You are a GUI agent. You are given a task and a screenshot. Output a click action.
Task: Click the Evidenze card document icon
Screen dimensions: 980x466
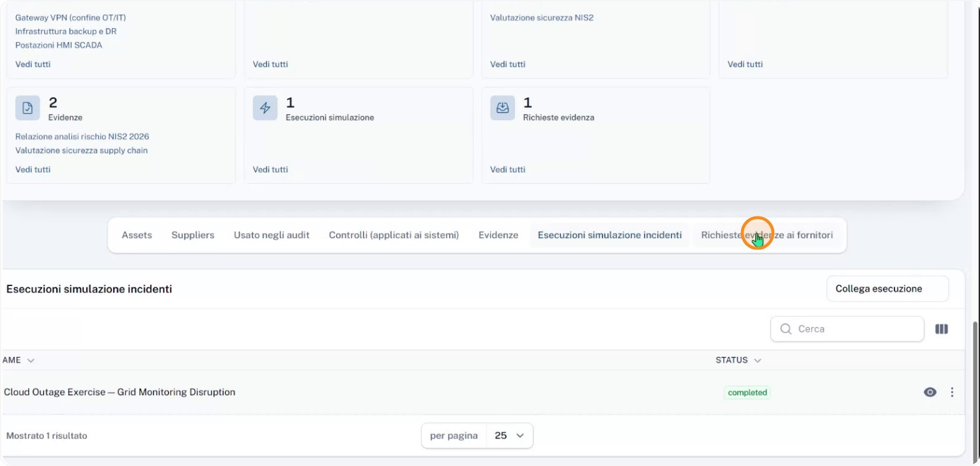(27, 108)
